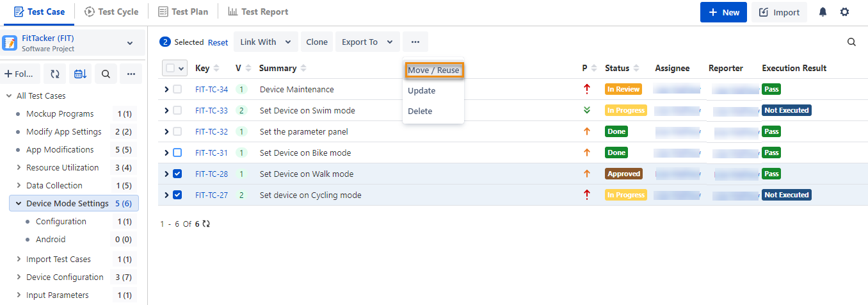Click the New button
Viewport: 868px width, 305px height.
(723, 12)
